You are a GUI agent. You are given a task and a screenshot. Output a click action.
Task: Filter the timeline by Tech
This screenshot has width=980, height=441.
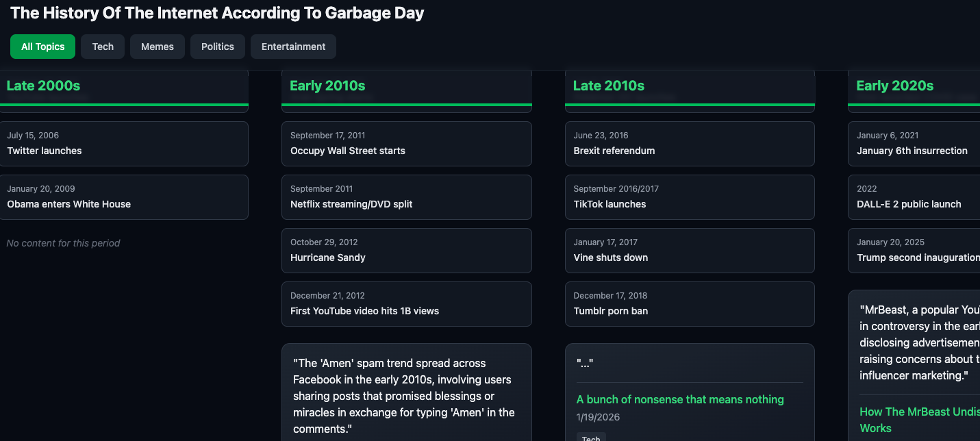103,47
